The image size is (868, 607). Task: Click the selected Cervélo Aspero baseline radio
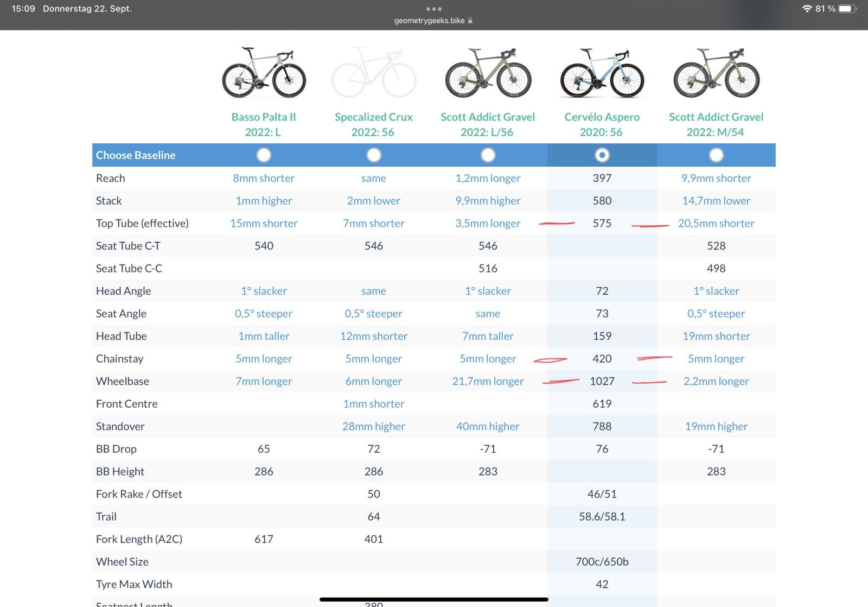point(602,155)
